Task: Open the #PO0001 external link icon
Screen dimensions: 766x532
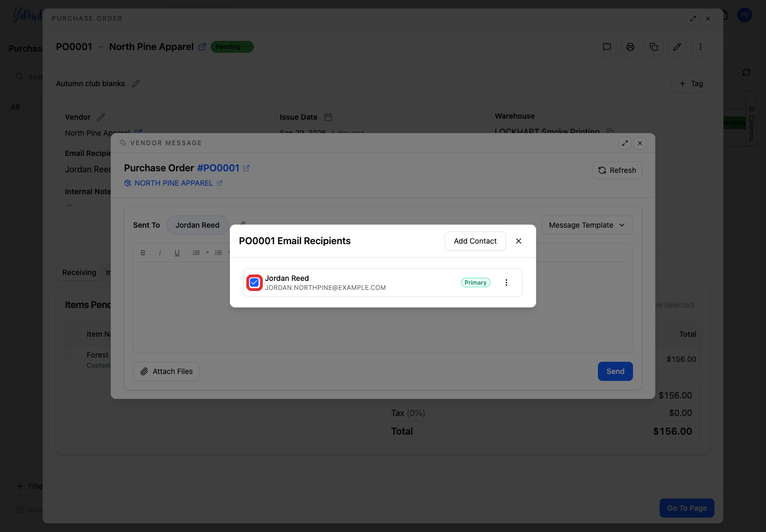Action: (x=246, y=168)
